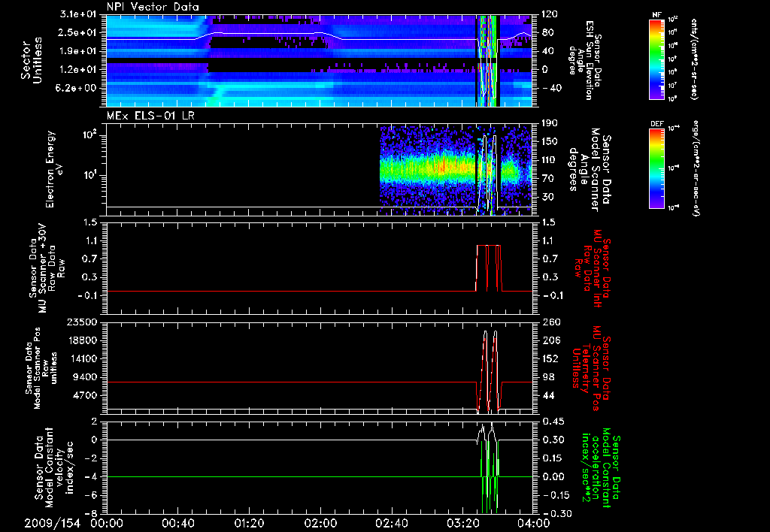The width and height of the screenshot is (770, 532).
Task: Click the electron spectrogram in the ELS panel
Action: tap(456, 171)
